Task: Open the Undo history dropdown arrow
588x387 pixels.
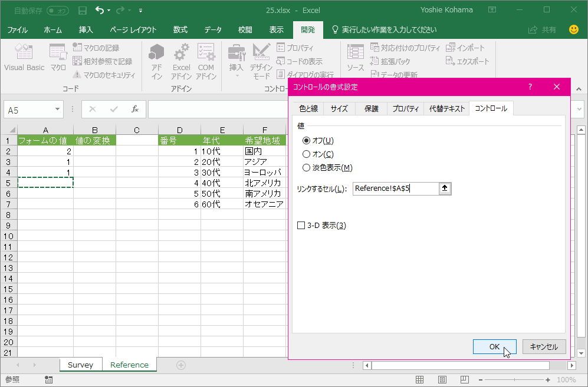Action: [x=109, y=11]
